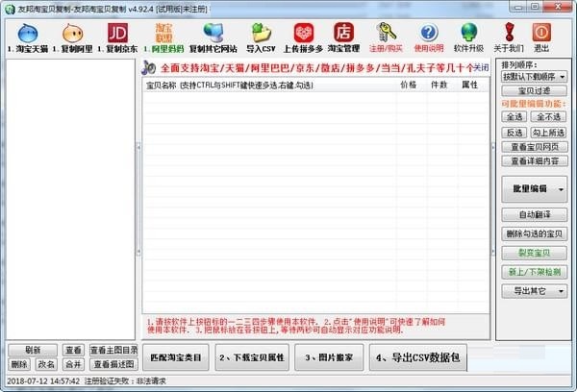Open the 排列顺序 sort order dropdown
This screenshot has width=577, height=392.
[x=535, y=77]
